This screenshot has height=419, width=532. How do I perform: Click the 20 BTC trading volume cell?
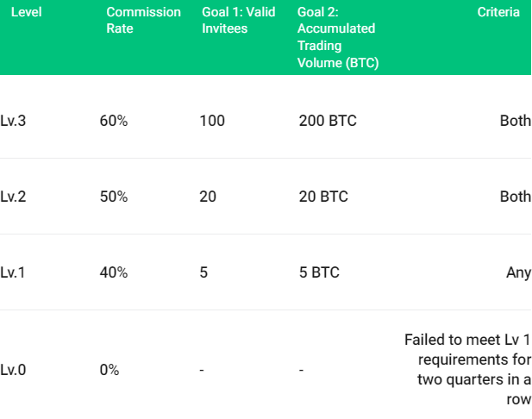coord(323,197)
